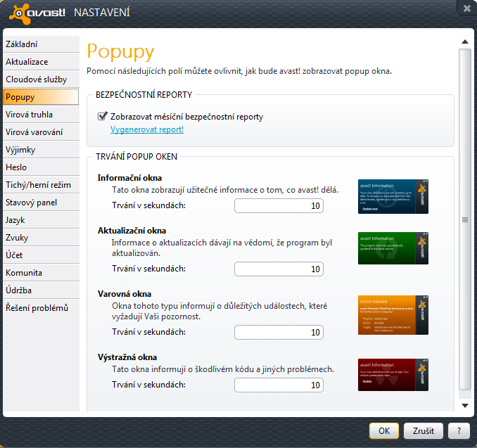
Task: Click the Aktualizační okna heading
Action: point(132,231)
